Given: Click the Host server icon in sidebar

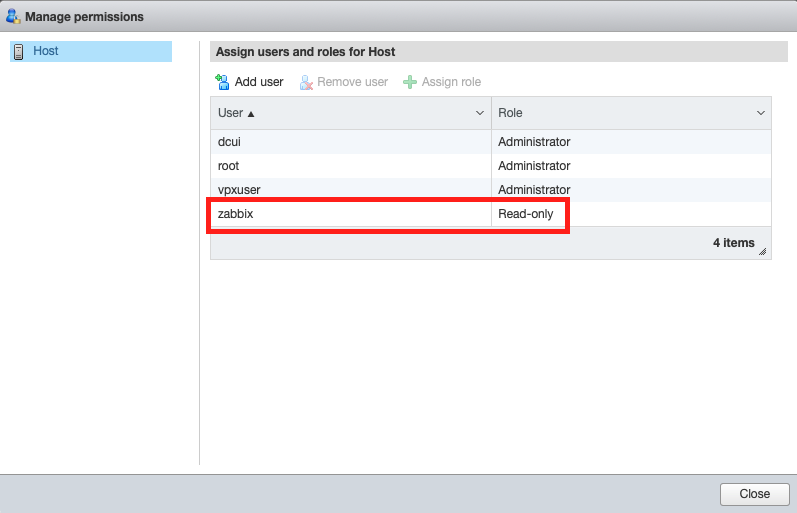Looking at the screenshot, I should tap(19, 51).
